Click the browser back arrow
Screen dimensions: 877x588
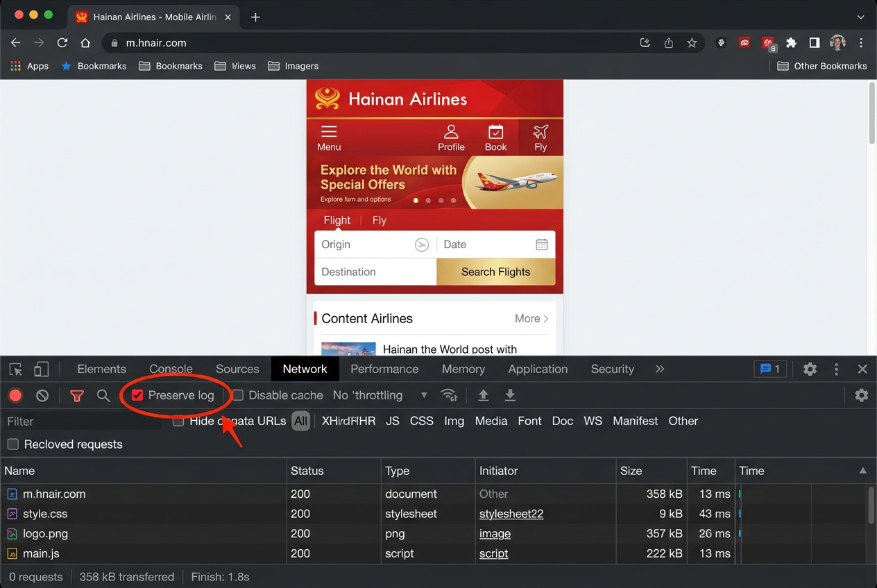(x=16, y=43)
